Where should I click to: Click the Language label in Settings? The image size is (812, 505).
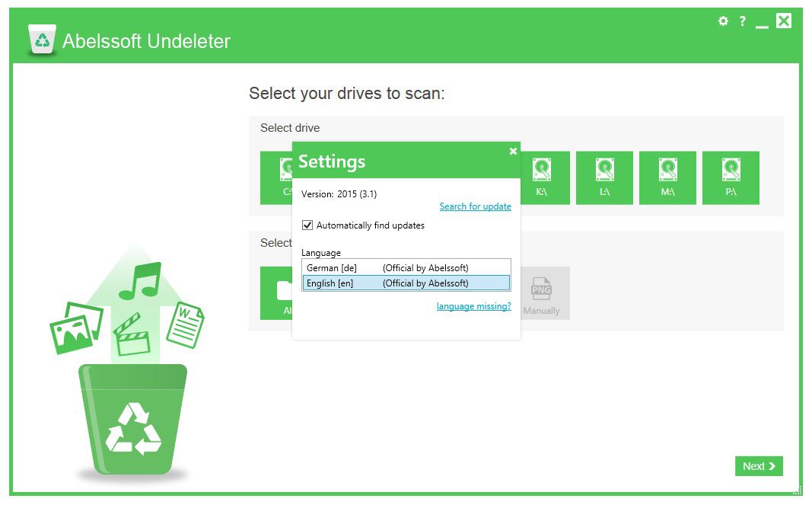[321, 253]
